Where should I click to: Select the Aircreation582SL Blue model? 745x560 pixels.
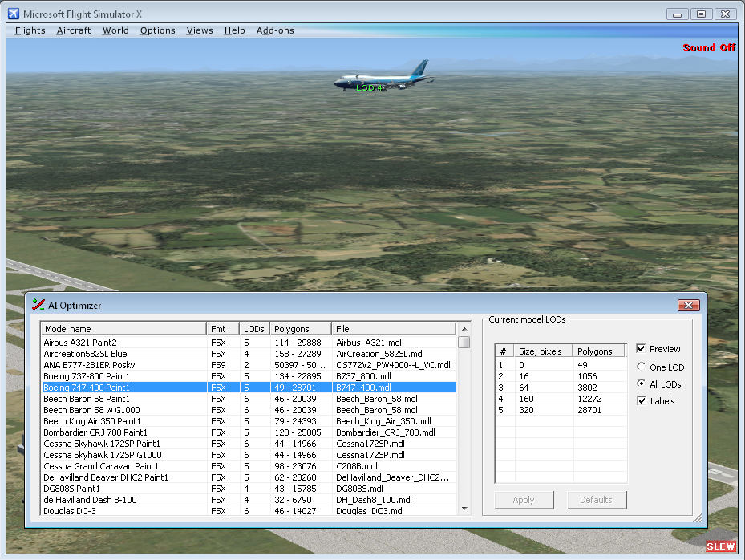249,354
